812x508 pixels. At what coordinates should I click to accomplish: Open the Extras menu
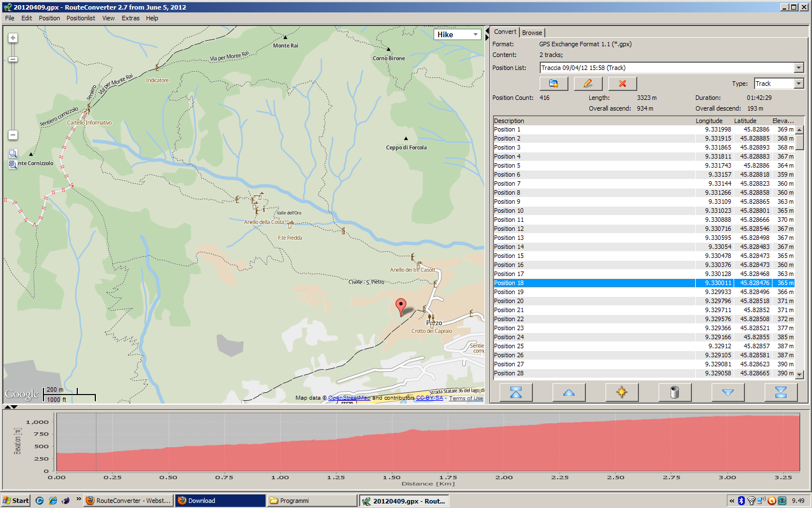(130, 18)
